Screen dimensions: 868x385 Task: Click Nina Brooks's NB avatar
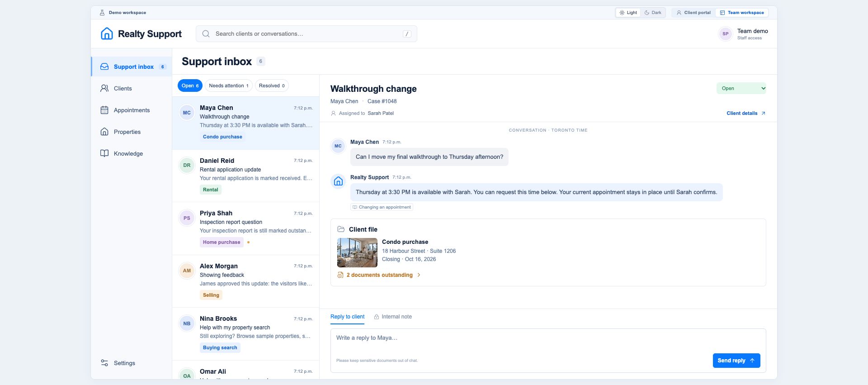(187, 323)
